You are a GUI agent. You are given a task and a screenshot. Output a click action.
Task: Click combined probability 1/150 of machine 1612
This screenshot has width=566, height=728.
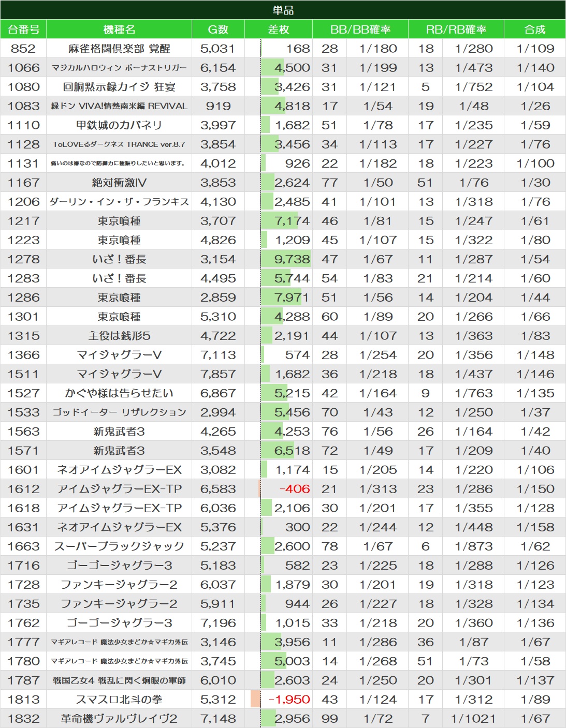click(535, 489)
